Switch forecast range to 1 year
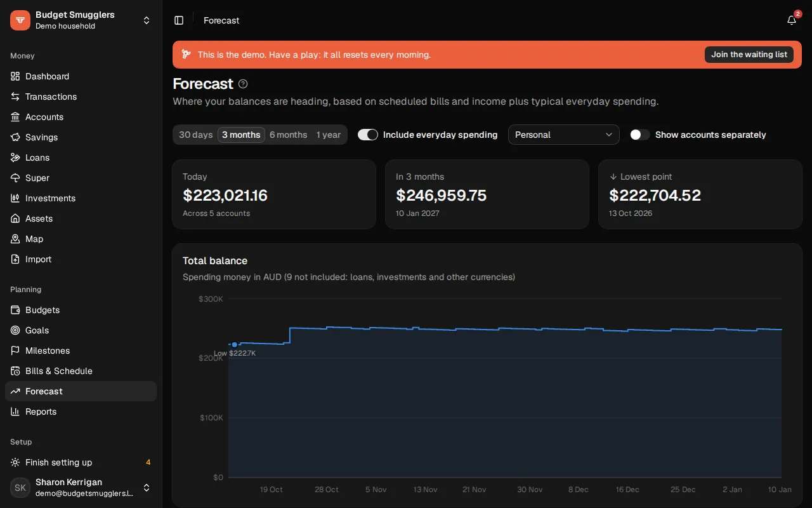 click(x=329, y=135)
